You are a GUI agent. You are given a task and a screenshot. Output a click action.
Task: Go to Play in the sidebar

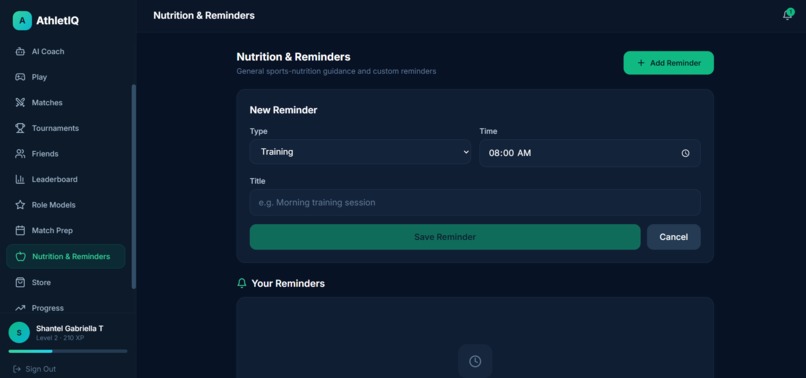coord(66,77)
